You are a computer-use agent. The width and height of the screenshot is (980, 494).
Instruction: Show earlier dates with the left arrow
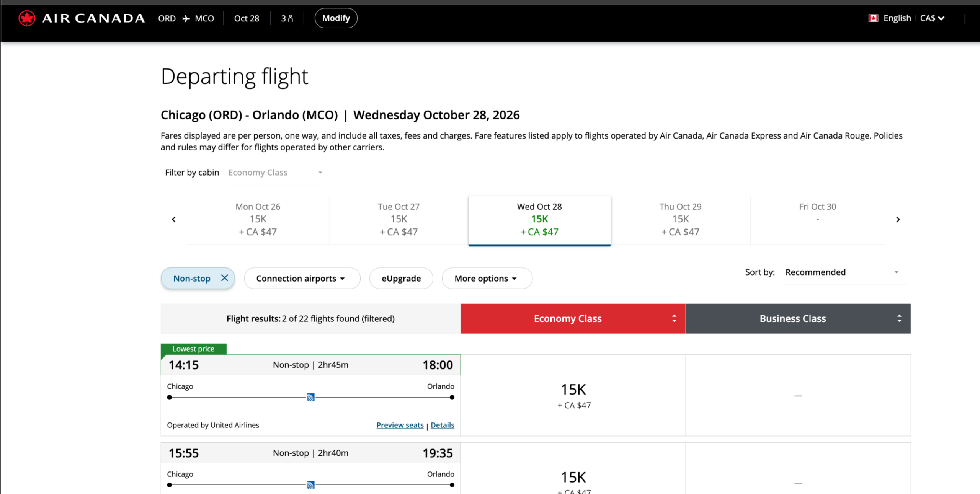coord(174,220)
